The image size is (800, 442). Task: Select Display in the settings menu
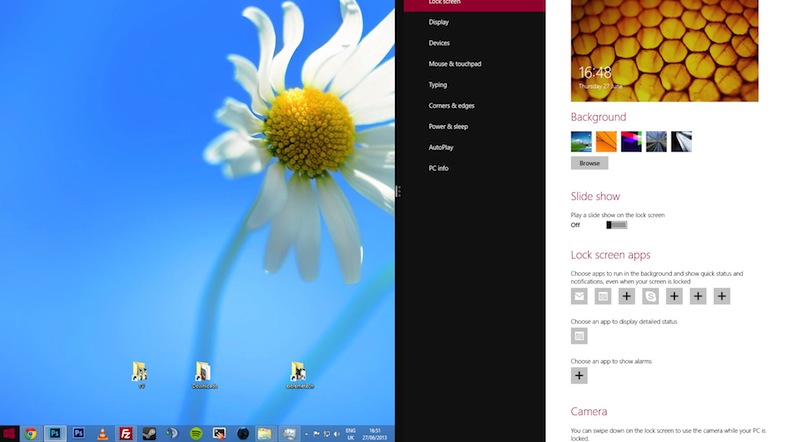[439, 22]
